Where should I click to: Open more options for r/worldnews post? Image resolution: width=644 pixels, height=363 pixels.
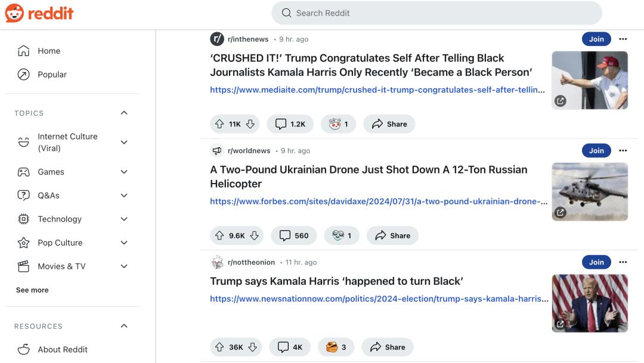tap(623, 151)
